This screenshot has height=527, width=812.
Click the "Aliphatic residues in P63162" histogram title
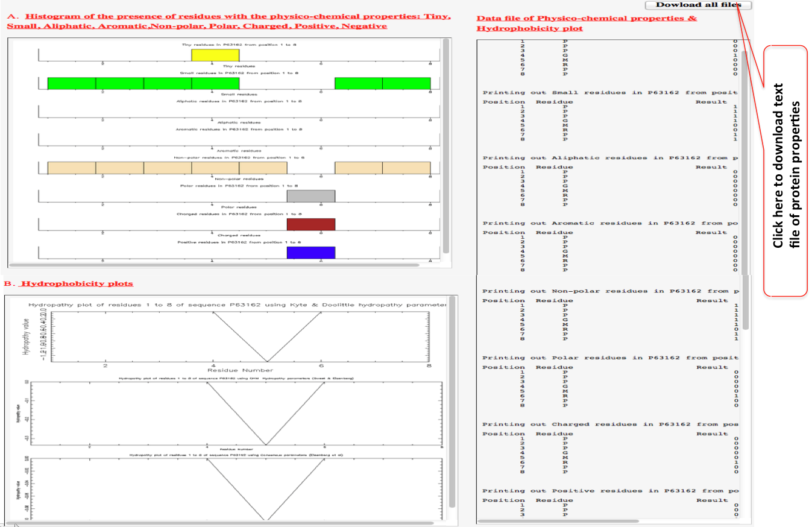[239, 101]
